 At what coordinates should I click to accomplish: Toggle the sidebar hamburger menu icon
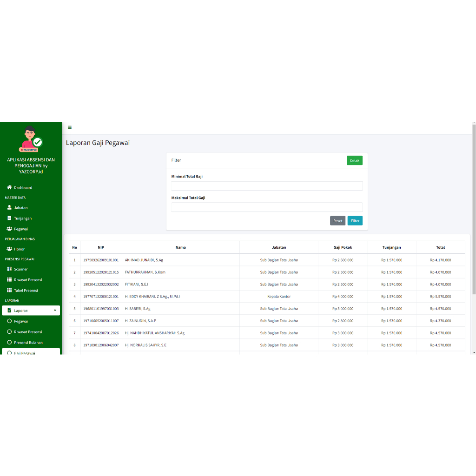70,127
